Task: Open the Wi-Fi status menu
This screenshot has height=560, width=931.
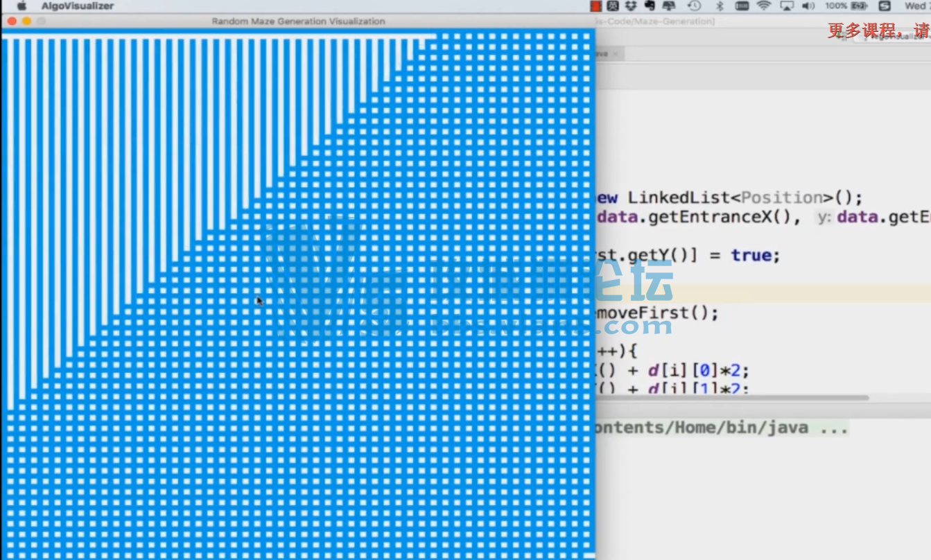Action: 763,6
